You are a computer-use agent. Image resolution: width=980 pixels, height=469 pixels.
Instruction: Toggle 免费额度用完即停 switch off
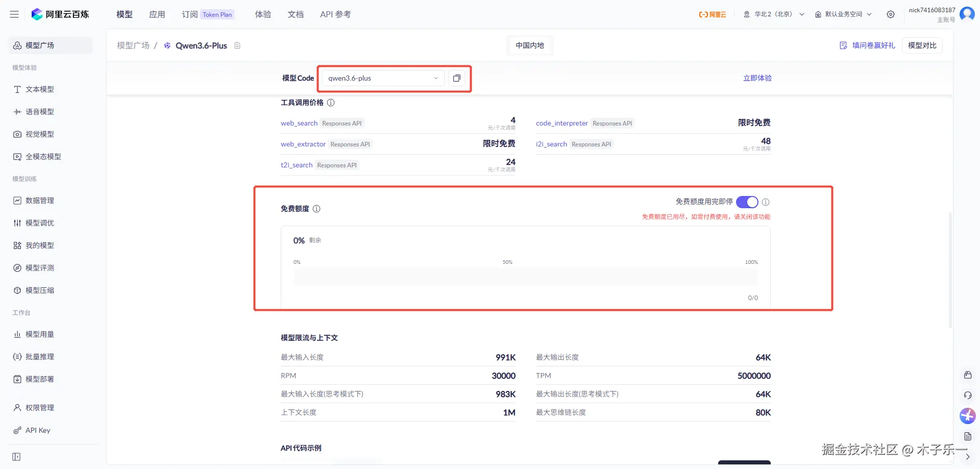pyautogui.click(x=747, y=202)
